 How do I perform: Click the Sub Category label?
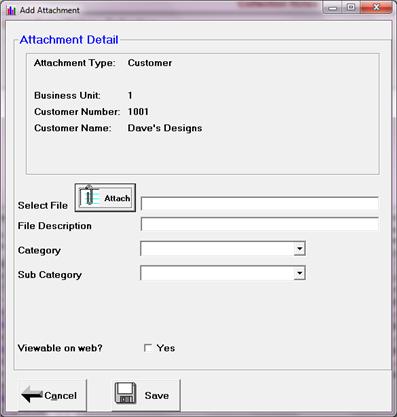pos(50,275)
